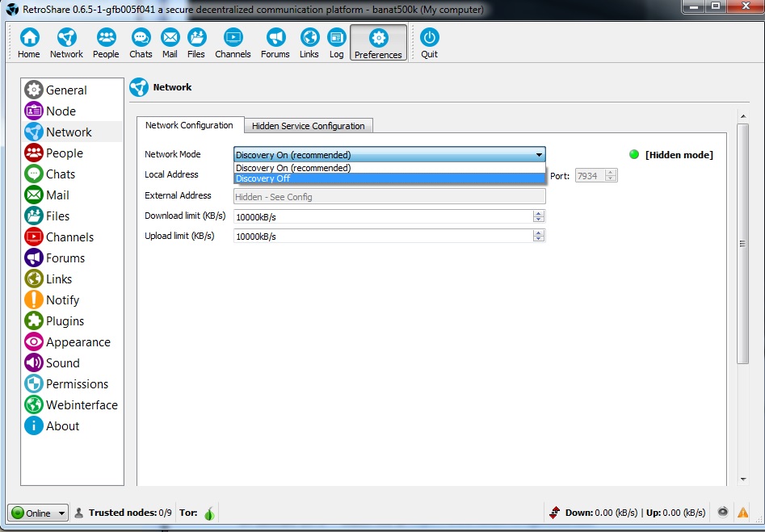This screenshot has width=765, height=532.
Task: Click the Quit power icon
Action: click(x=429, y=43)
